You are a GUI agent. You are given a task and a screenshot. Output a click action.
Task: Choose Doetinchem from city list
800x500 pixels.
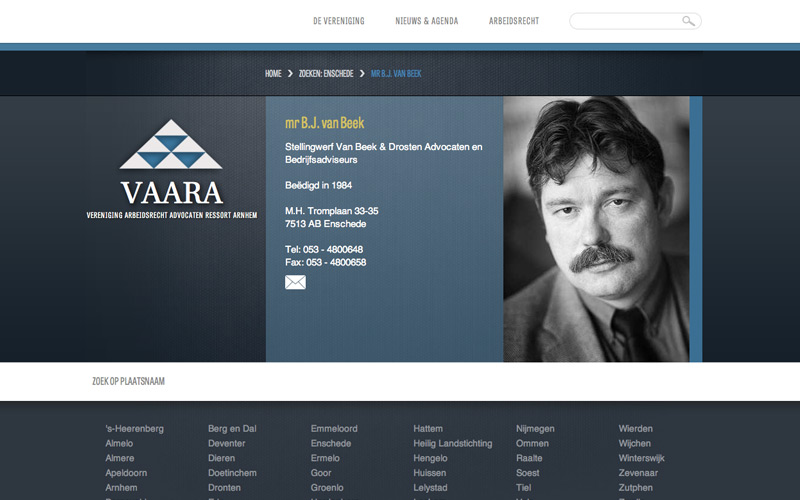coord(232,473)
